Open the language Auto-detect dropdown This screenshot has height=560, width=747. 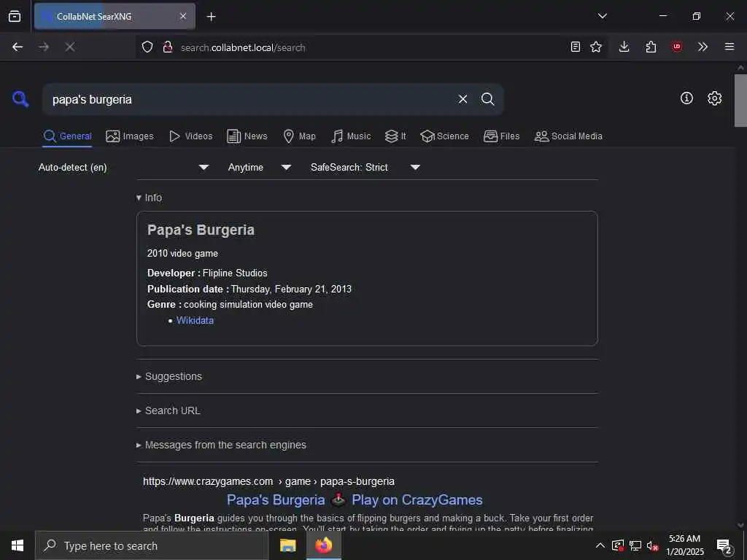coord(123,167)
